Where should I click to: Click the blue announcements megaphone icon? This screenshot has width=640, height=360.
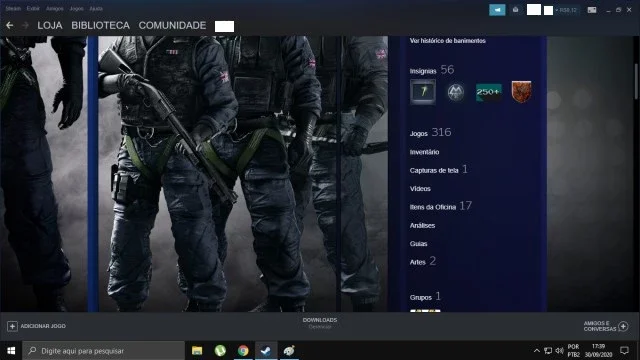point(497,10)
